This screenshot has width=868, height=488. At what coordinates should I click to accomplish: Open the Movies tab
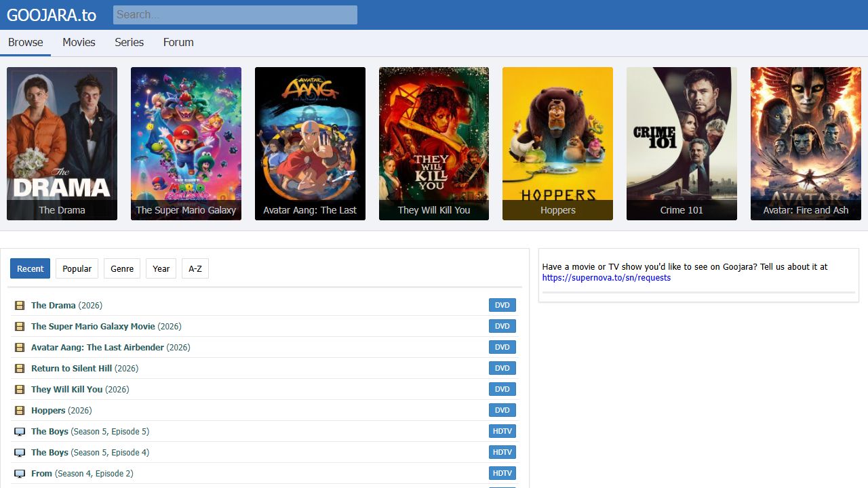coord(79,42)
